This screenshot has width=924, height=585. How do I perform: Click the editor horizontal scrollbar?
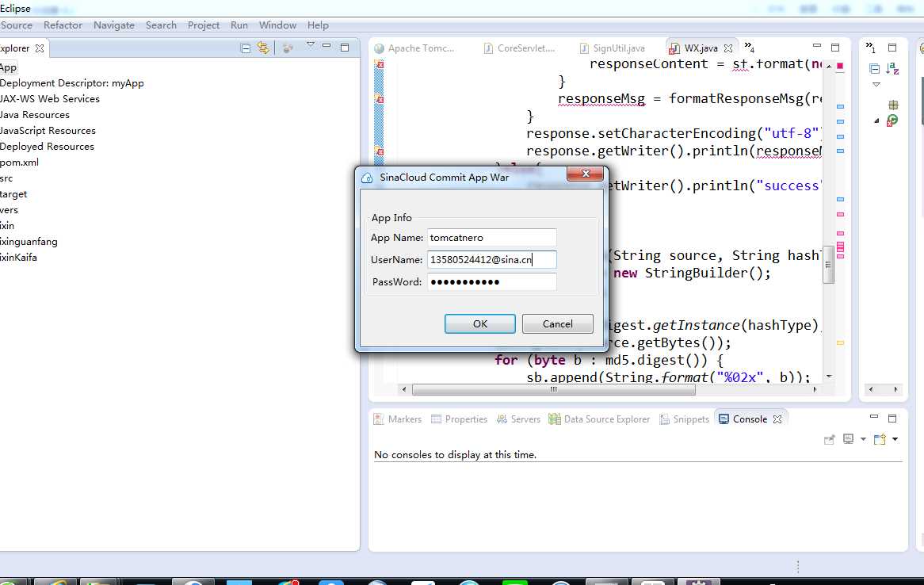[554, 390]
